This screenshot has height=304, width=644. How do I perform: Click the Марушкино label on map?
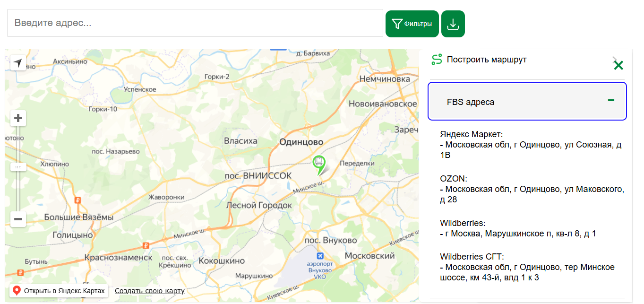pyautogui.click(x=254, y=276)
